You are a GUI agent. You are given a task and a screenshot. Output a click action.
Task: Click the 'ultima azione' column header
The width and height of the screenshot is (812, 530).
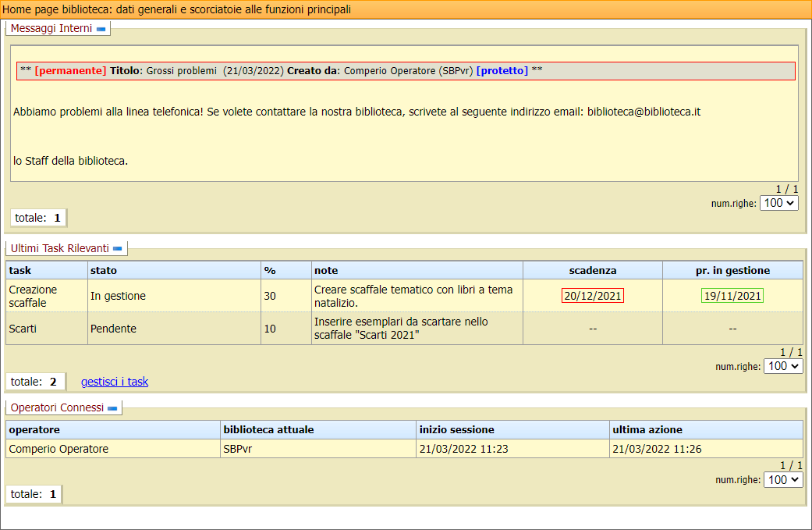[647, 430]
